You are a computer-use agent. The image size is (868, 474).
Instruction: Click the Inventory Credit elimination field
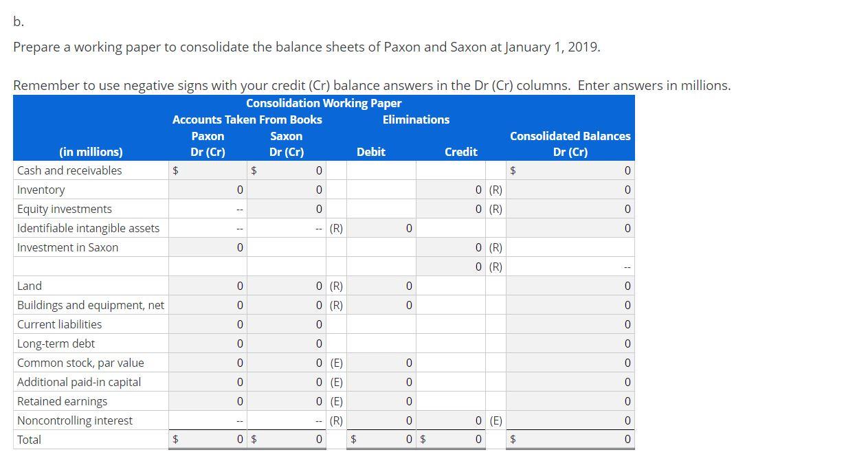point(454,189)
